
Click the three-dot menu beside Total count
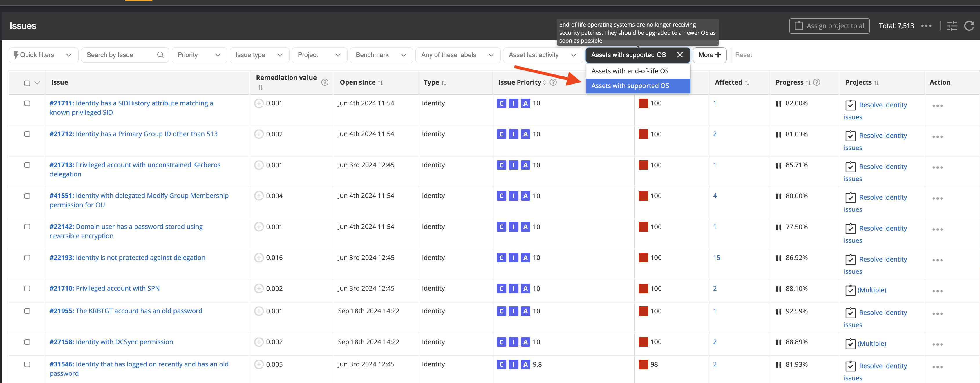click(x=926, y=26)
